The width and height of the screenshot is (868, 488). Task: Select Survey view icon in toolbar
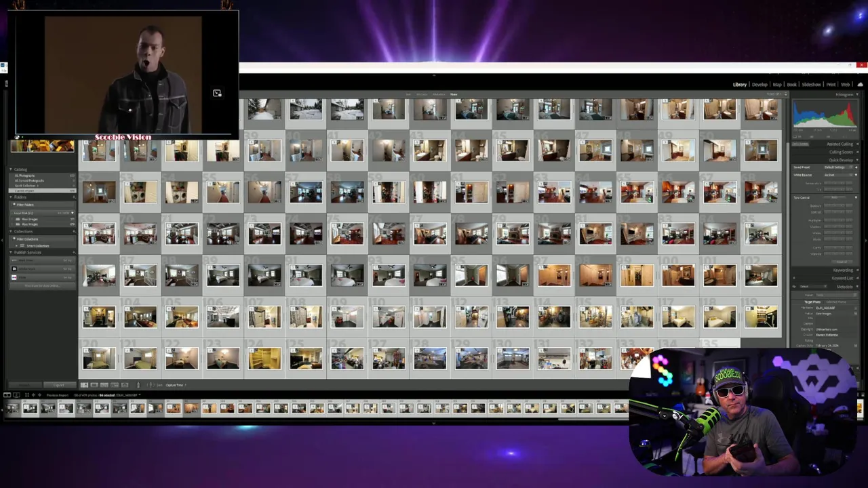115,385
